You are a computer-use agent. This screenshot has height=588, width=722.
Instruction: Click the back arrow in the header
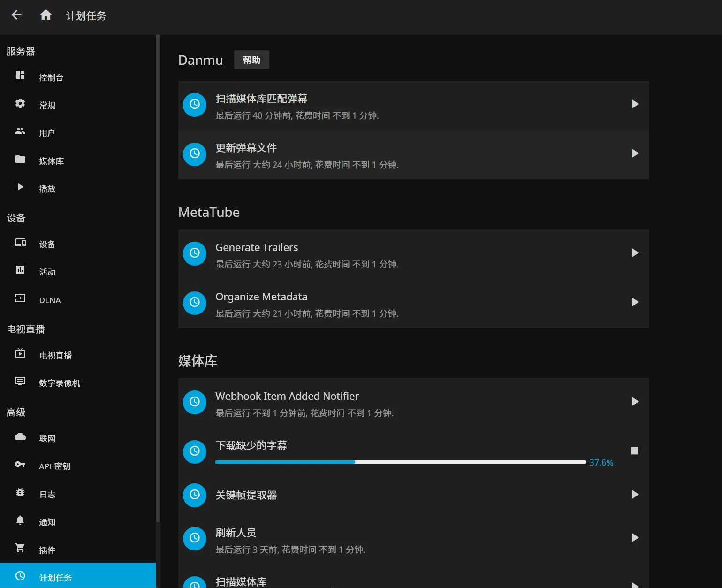point(16,15)
